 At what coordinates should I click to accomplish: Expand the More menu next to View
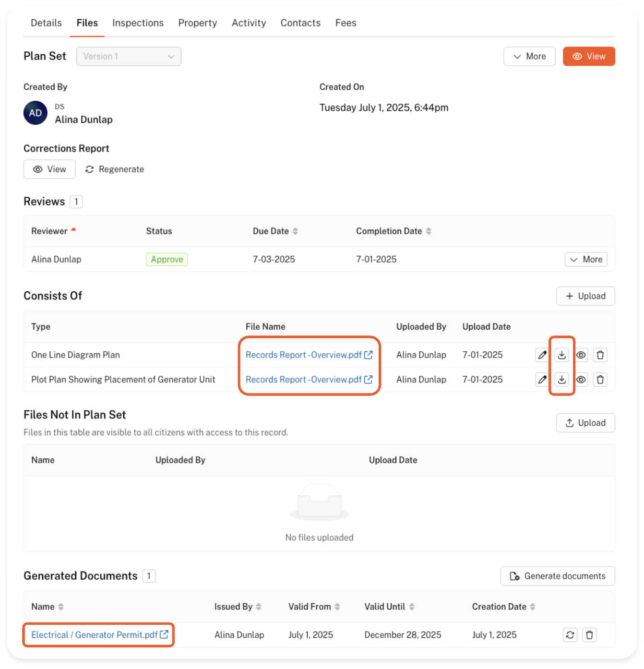(529, 56)
